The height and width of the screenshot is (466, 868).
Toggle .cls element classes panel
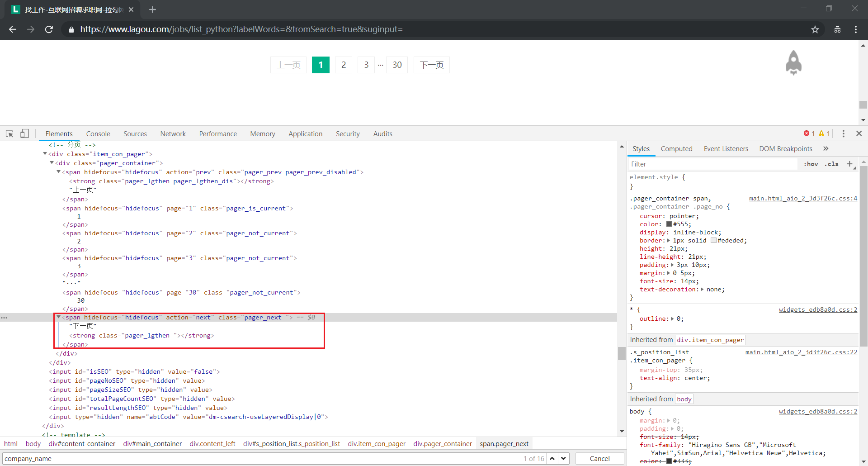(831, 164)
